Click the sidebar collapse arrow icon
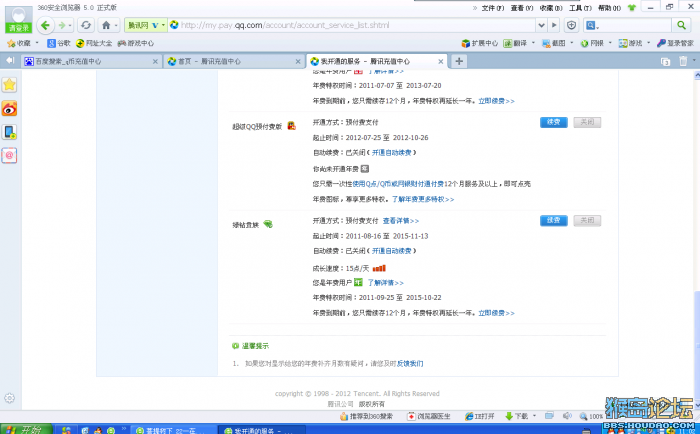The height and width of the screenshot is (434, 700). point(10,60)
